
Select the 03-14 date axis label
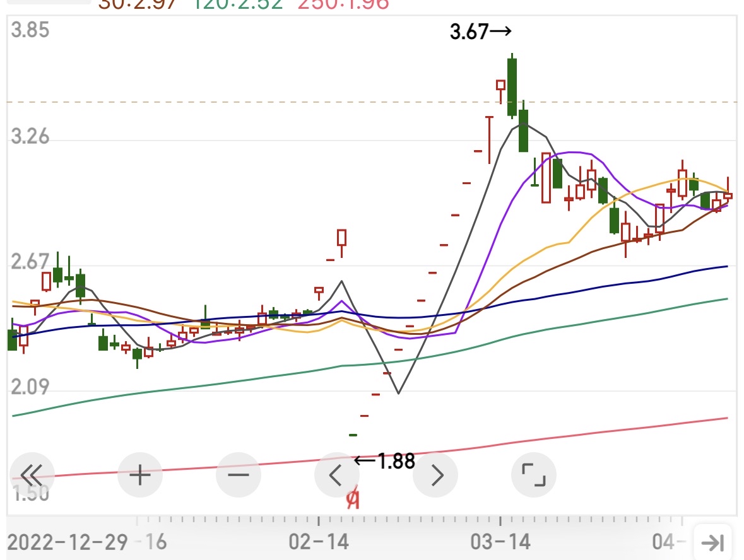click(500, 542)
